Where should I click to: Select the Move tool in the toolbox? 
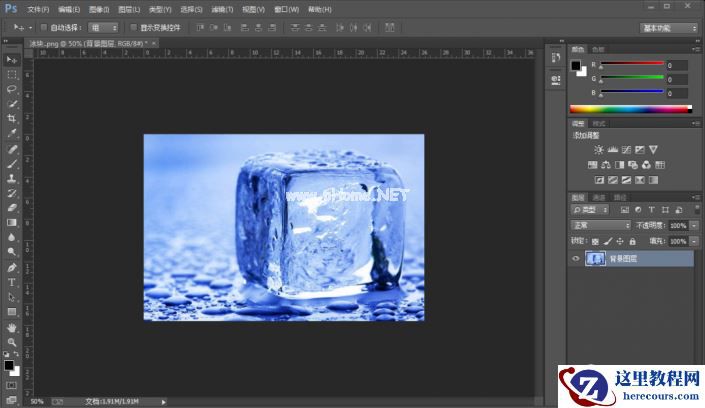coord(12,59)
